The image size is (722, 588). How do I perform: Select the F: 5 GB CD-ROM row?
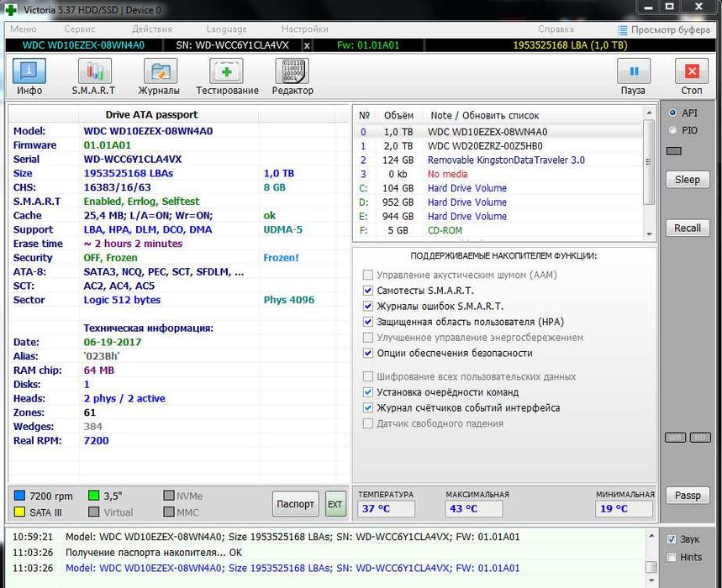pos(498,230)
